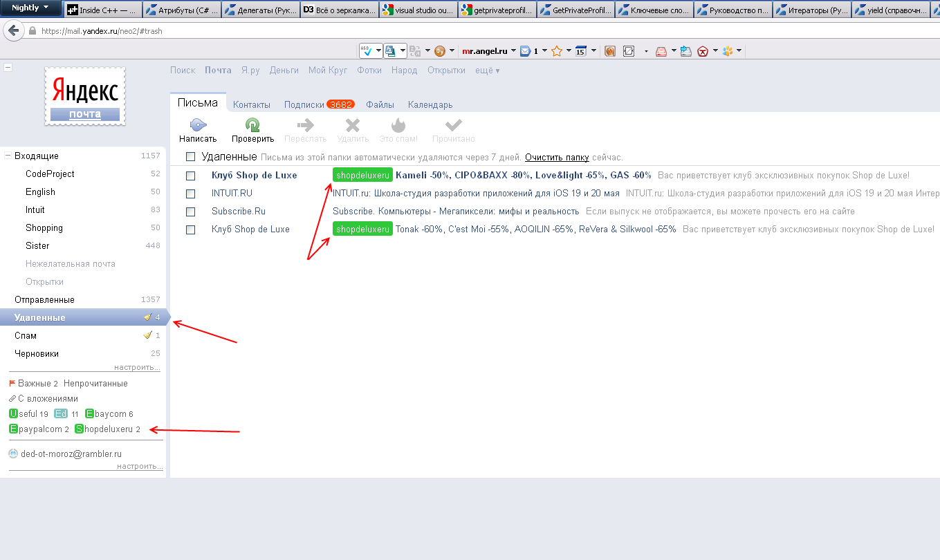Open the Поиск service link
The image size is (940, 560).
coord(183,70)
